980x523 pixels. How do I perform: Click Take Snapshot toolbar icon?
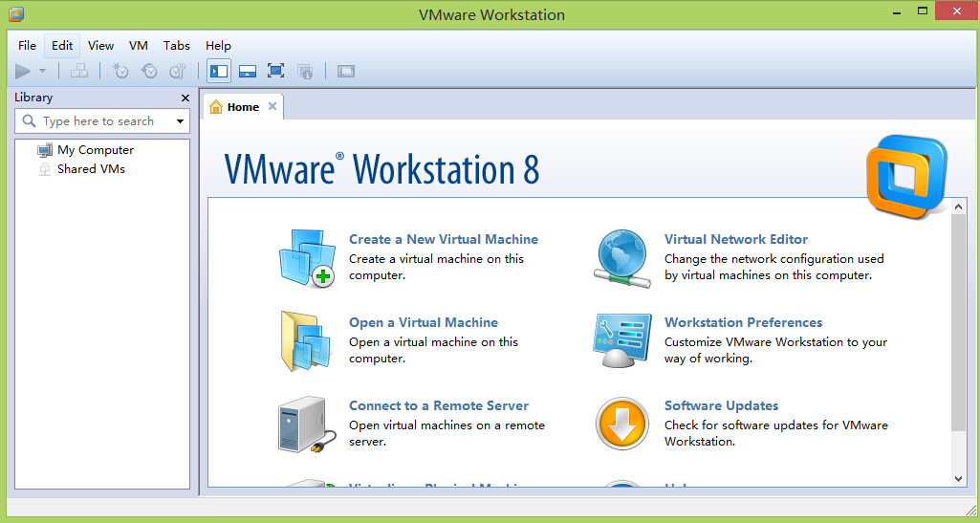coord(120,72)
